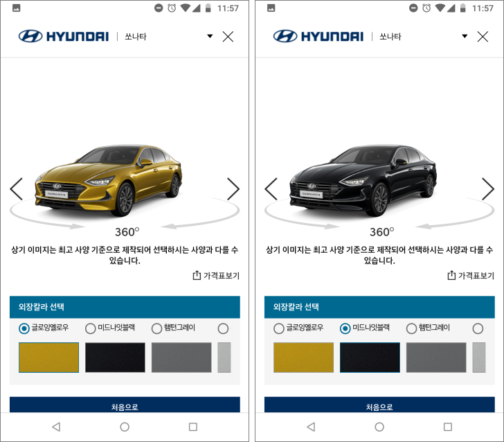Open the 쏘나타 model dropdown arrow on the left screen
Viewport: 504px width, 442px height.
coord(210,36)
